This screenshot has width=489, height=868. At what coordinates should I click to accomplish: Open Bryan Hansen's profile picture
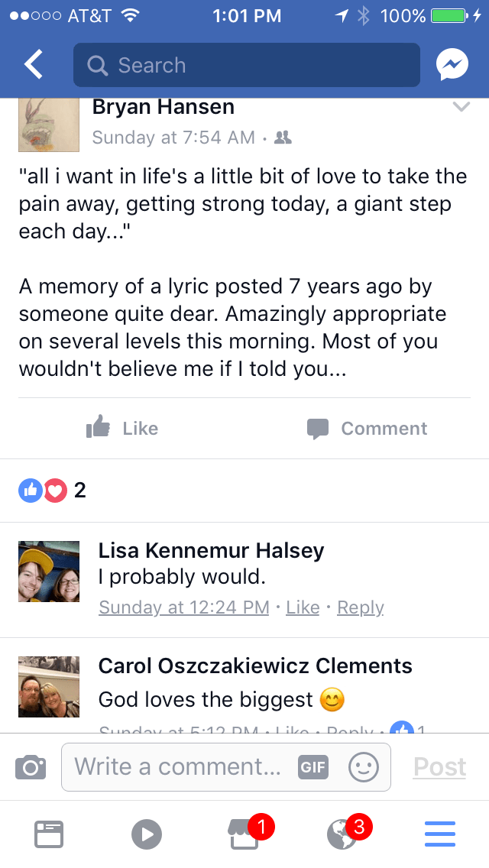click(x=49, y=125)
